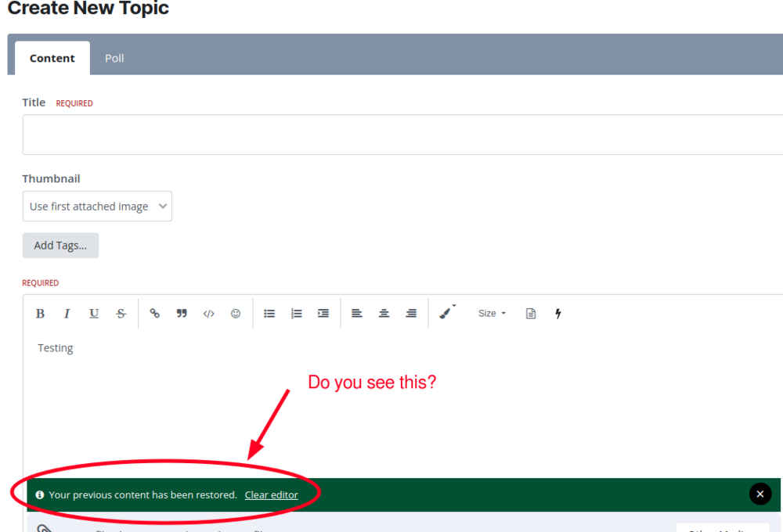The height and width of the screenshot is (532, 783).
Task: Select the Content tab
Action: pos(52,58)
